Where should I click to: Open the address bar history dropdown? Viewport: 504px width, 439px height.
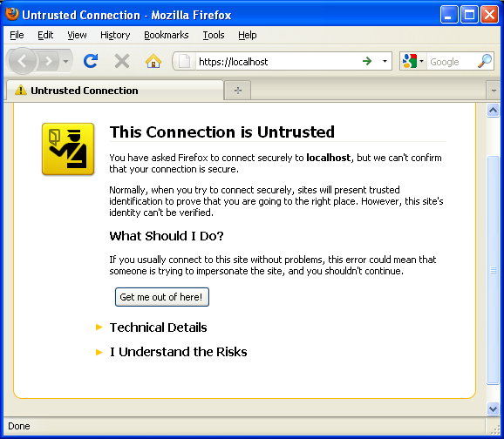pyautogui.click(x=385, y=61)
